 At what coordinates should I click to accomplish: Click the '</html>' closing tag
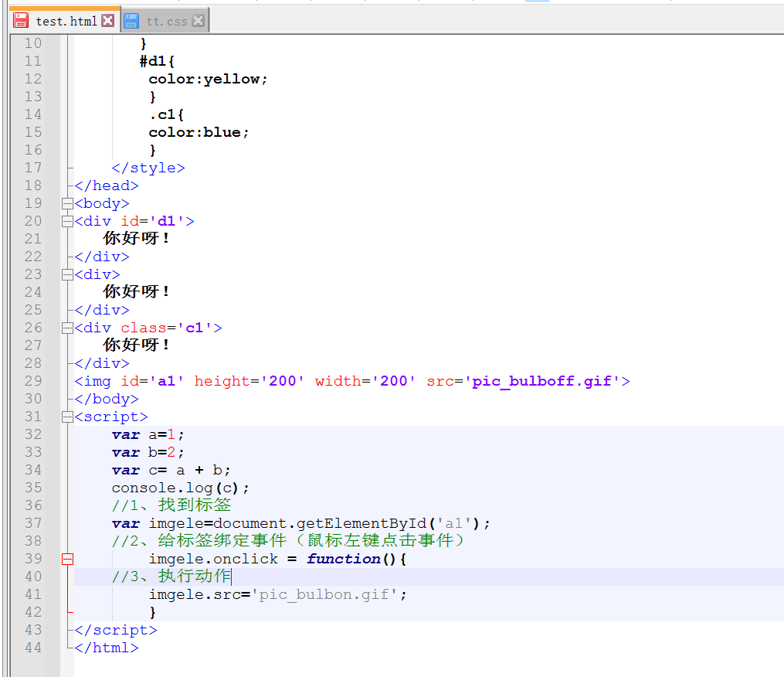click(107, 648)
